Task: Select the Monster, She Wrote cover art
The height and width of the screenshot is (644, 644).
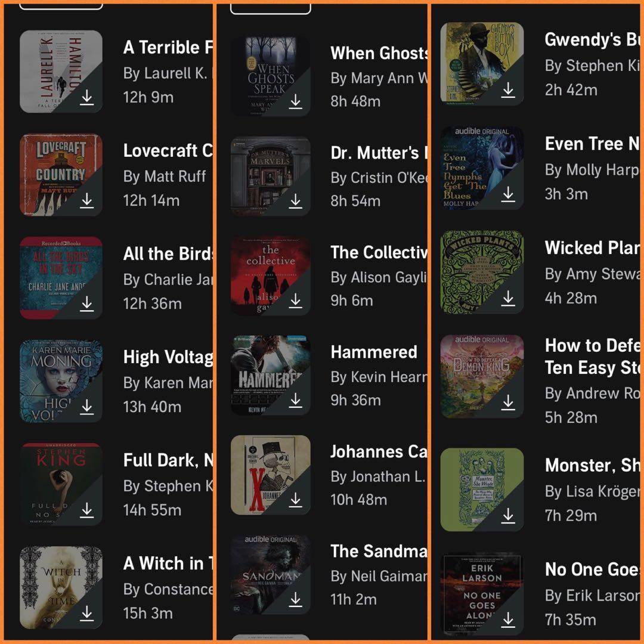Action: click(482, 490)
